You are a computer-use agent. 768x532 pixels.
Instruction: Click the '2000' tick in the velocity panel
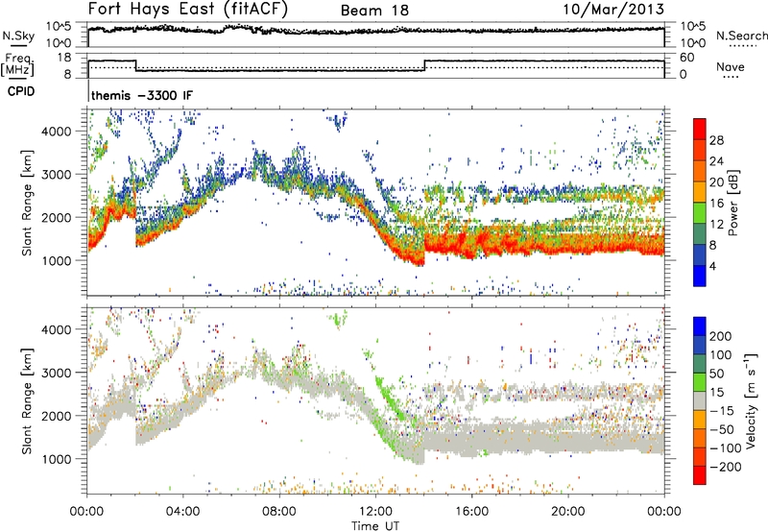pos(57,416)
